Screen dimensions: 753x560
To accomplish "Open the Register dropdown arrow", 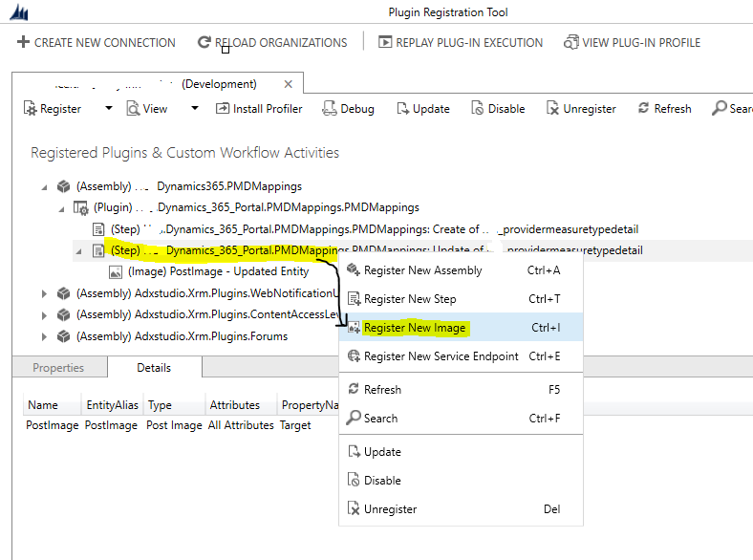I will 108,109.
